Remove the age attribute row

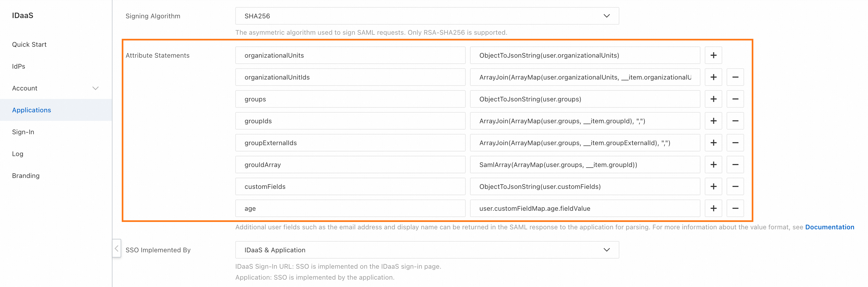(x=735, y=209)
